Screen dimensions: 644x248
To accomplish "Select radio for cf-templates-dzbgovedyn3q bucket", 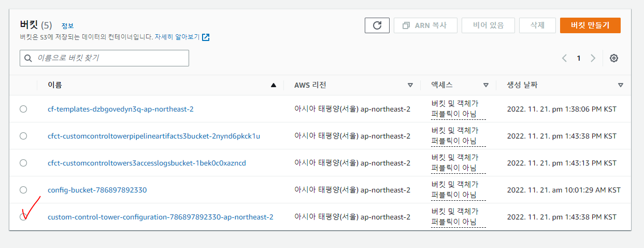I will pyautogui.click(x=23, y=109).
